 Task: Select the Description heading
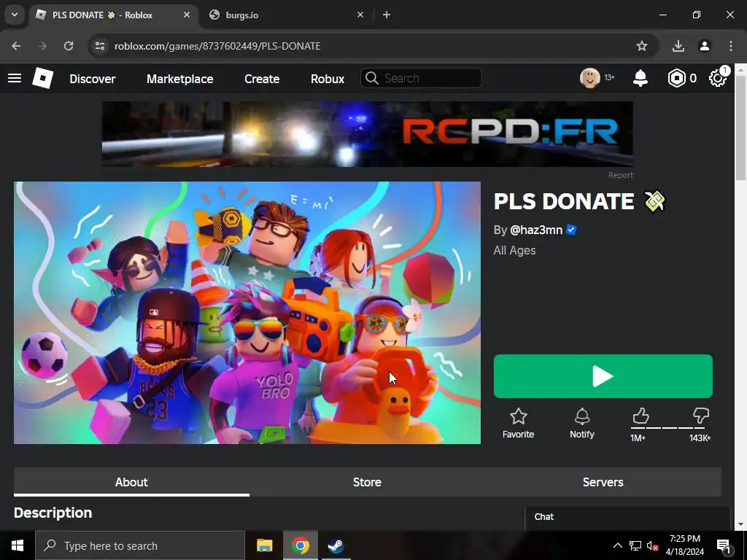point(53,513)
